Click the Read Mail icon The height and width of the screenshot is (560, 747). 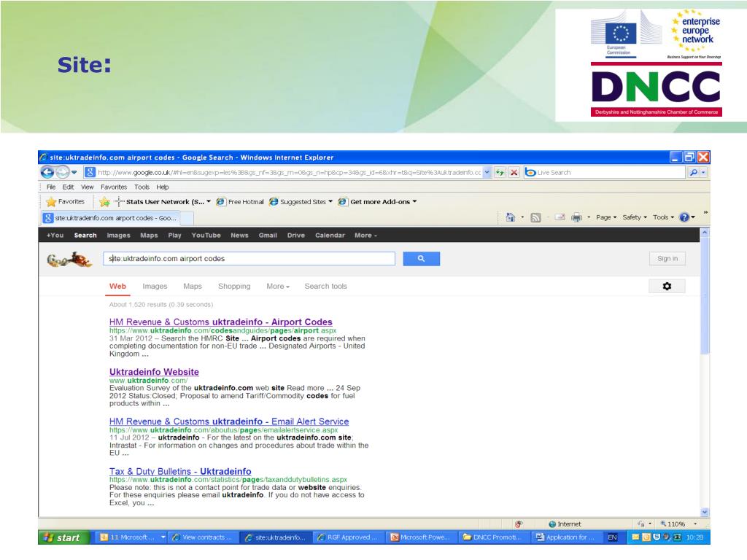click(560, 217)
